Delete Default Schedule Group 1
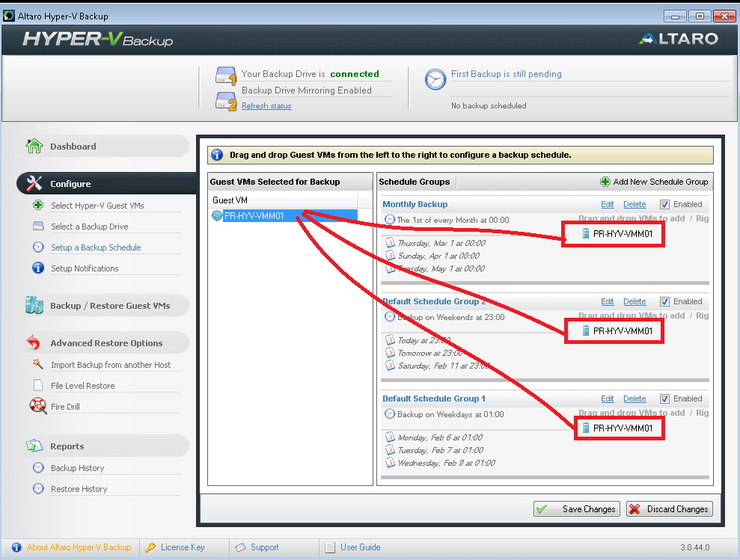Viewport: 740px width, 560px height. [634, 399]
